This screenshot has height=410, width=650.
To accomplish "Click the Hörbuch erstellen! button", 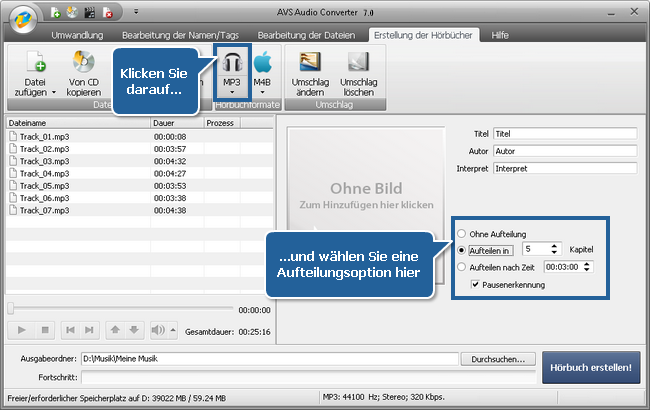I will (589, 367).
